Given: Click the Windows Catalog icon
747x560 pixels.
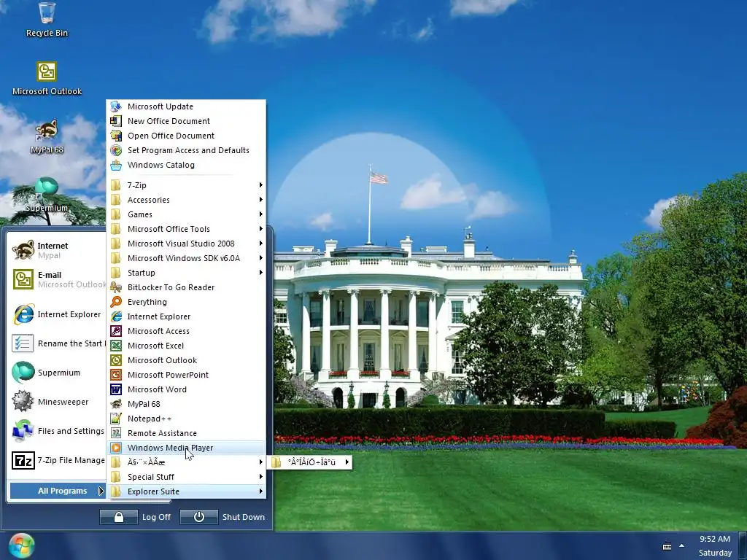Looking at the screenshot, I should click(116, 165).
